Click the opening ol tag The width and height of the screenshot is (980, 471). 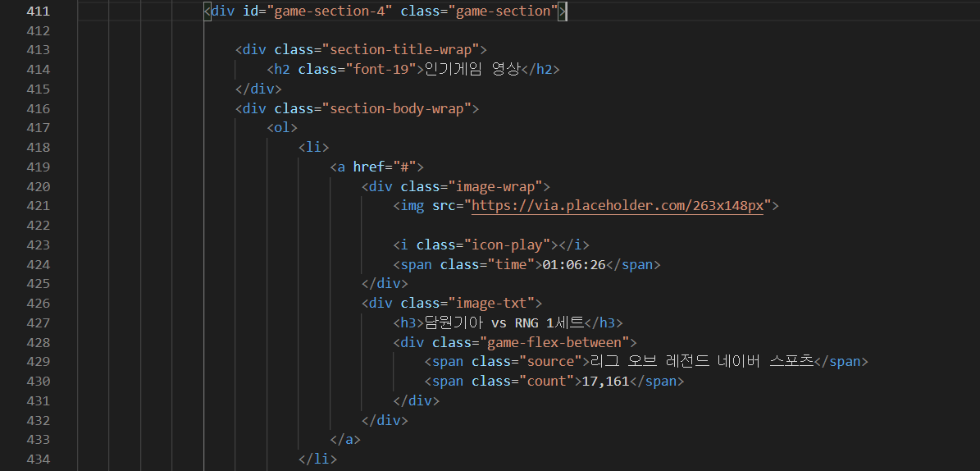[282, 128]
